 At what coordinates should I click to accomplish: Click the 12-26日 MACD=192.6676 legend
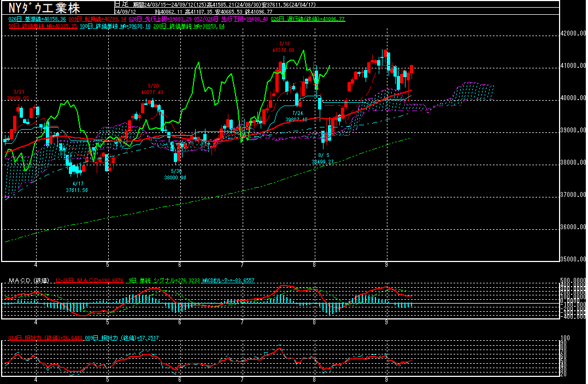(x=89, y=281)
